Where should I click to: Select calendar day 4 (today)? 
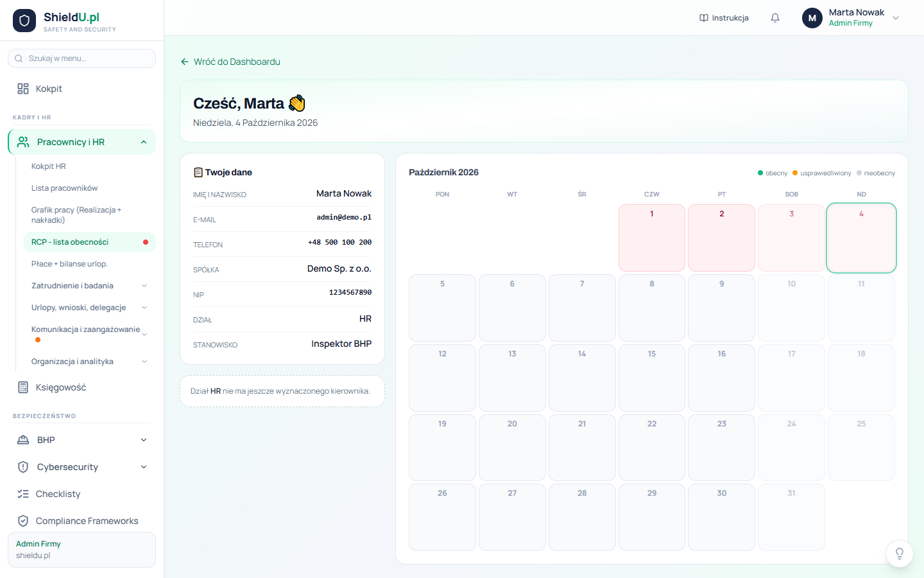coord(861,238)
